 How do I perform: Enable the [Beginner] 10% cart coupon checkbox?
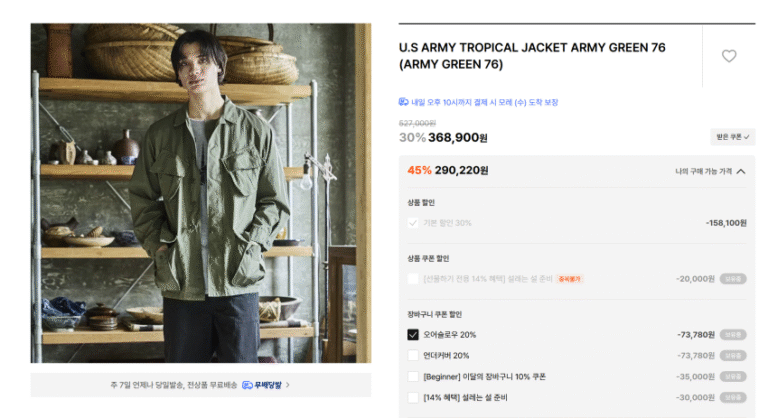[413, 377]
